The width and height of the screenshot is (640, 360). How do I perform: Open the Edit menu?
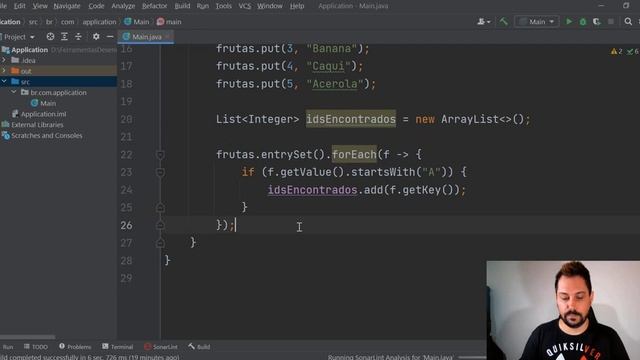pyautogui.click(x=19, y=6)
